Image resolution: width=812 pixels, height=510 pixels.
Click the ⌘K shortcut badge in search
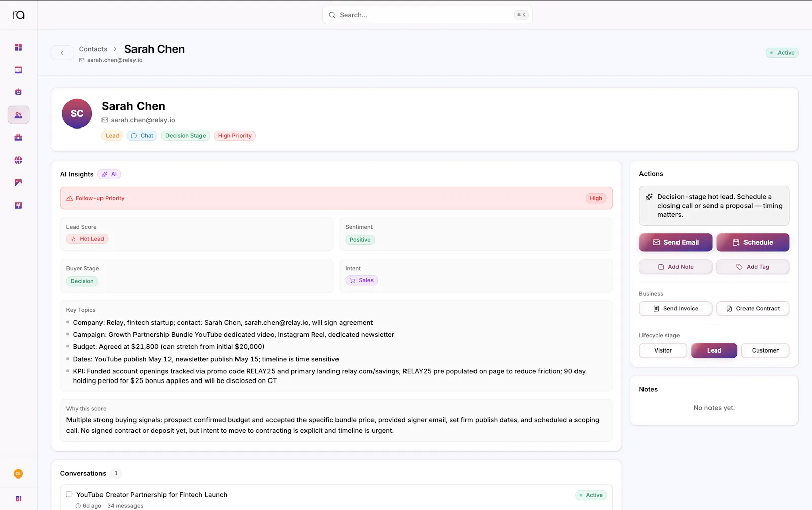tap(521, 15)
